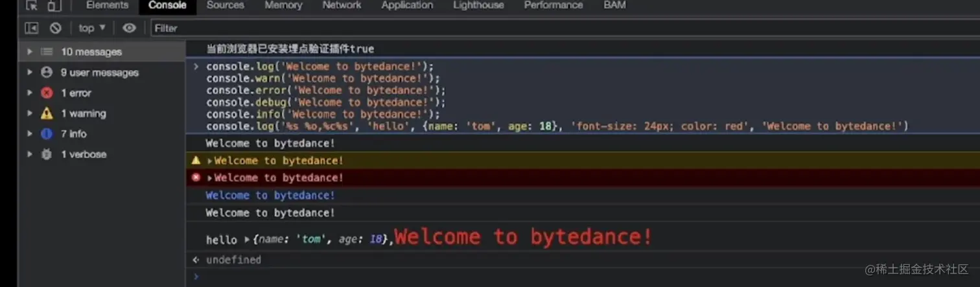This screenshot has height=287, width=980.
Task: Expand the 7 info group
Action: click(29, 133)
